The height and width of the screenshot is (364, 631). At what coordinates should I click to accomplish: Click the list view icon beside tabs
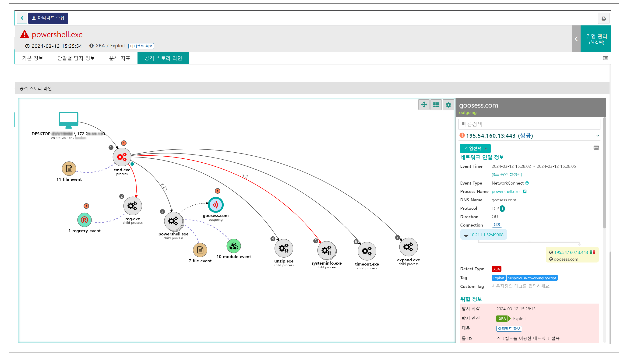tap(606, 58)
